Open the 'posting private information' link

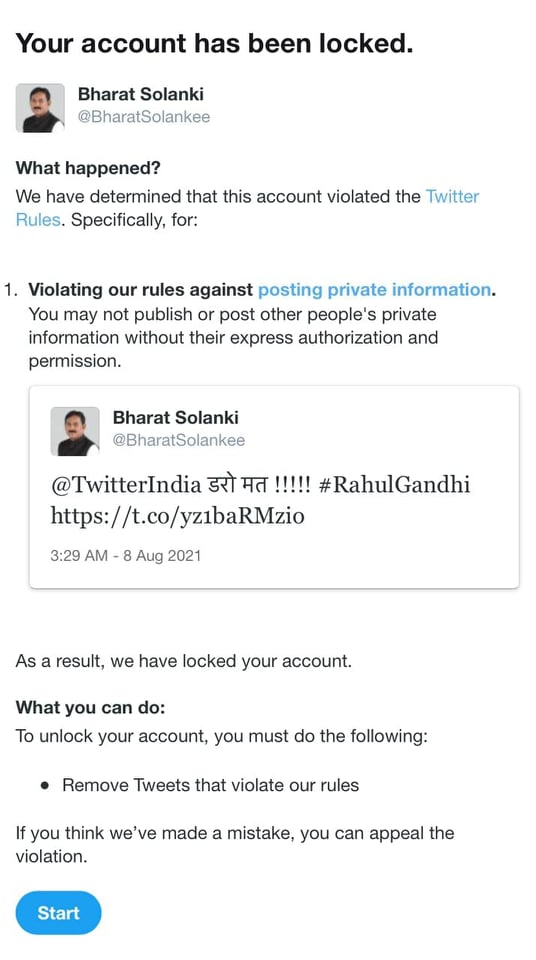pyautogui.click(x=374, y=290)
